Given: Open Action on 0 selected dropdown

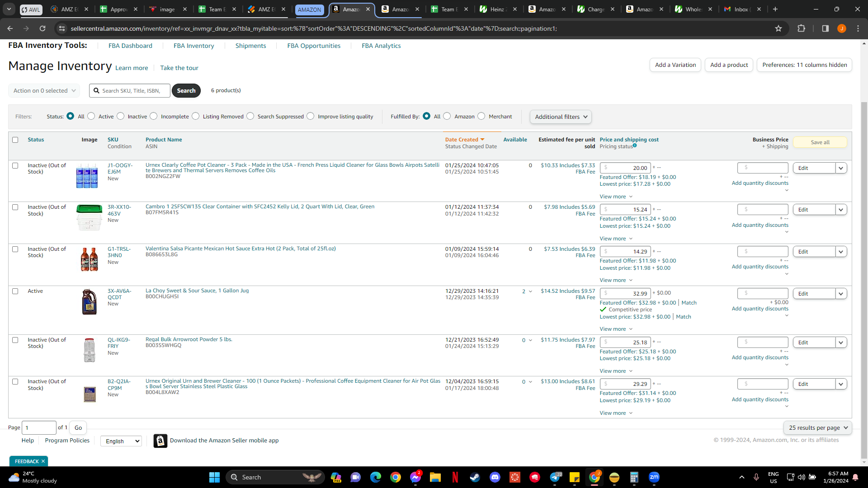Looking at the screenshot, I should point(44,90).
